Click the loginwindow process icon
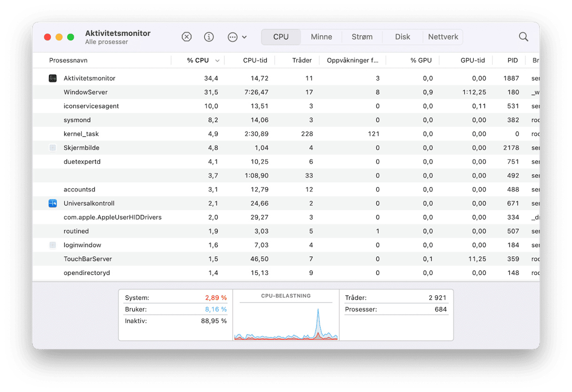The image size is (572, 392). 53,245
